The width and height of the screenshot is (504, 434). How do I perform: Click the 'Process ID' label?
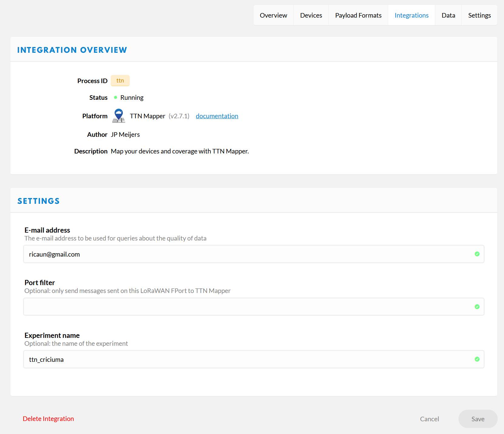coord(92,81)
